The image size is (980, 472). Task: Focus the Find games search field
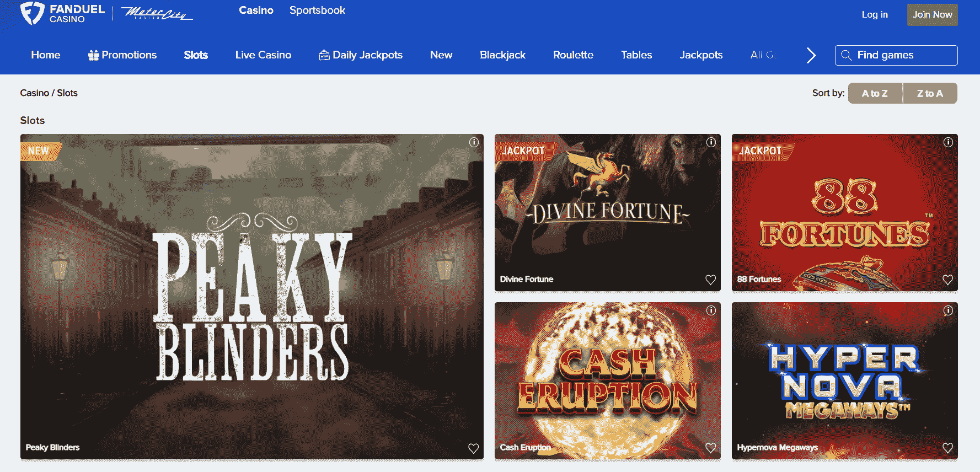tap(896, 55)
